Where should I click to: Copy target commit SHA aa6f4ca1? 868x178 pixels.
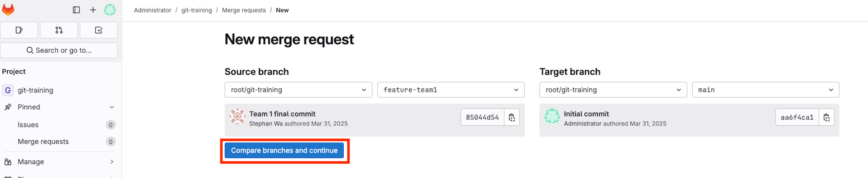(x=827, y=117)
